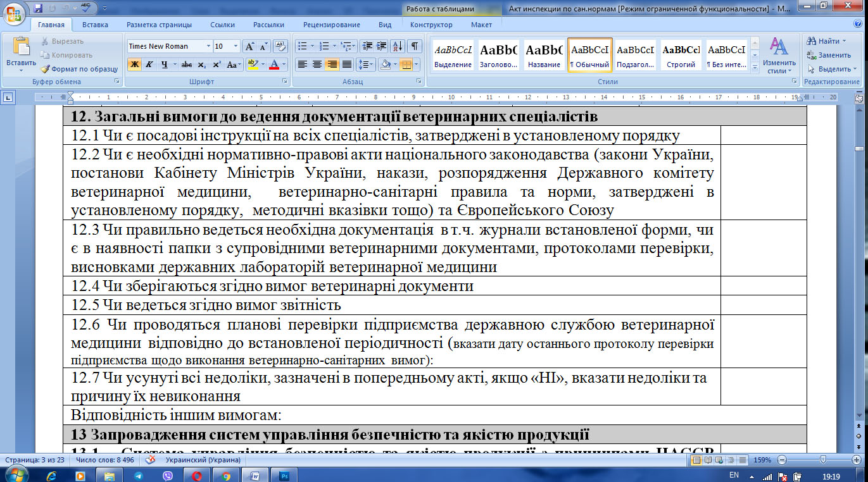
Task: Click the Shrink Font icon
Action: 263,46
